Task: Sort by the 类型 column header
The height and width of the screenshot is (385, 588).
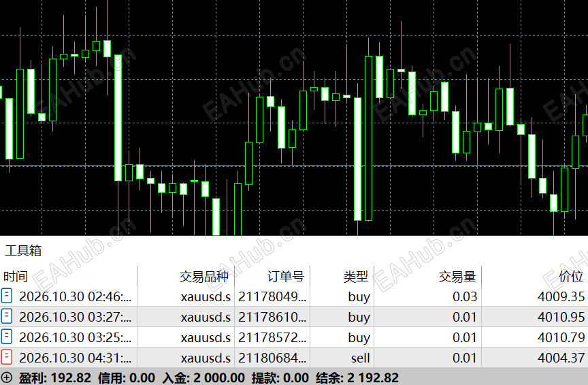Action: 355,277
